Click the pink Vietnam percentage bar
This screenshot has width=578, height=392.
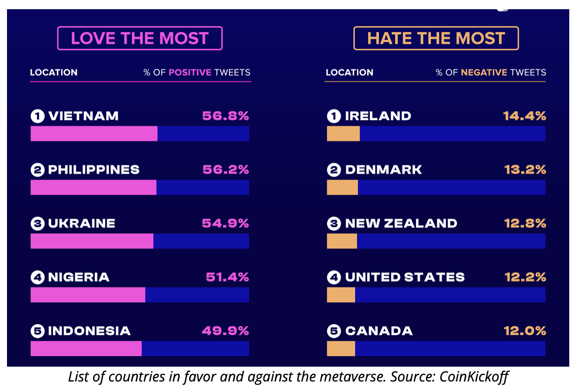(x=94, y=134)
